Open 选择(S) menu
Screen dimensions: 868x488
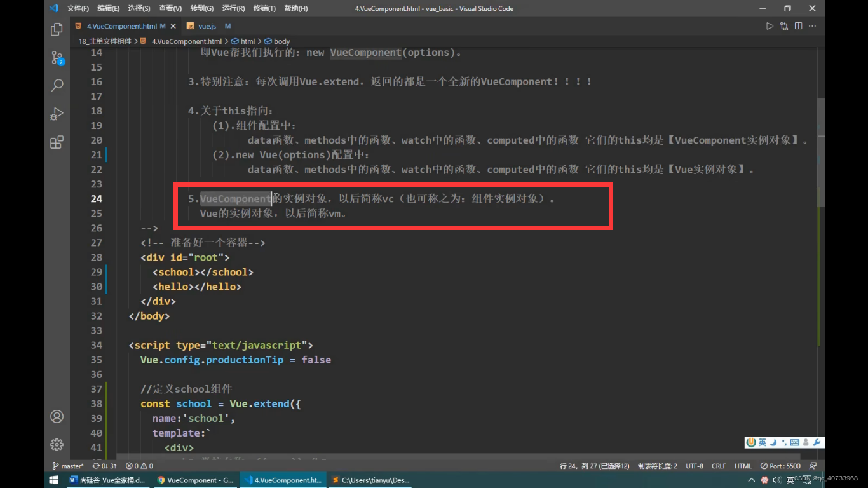click(x=139, y=8)
